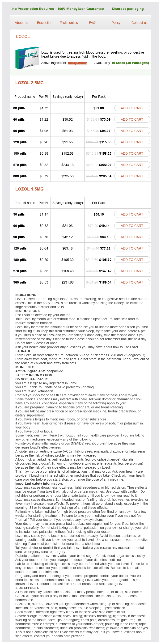Viewport: 161px width, 644px height.
Task: Add Lozol 2.5mg 90 pills to cart
Action: (132, 131)
